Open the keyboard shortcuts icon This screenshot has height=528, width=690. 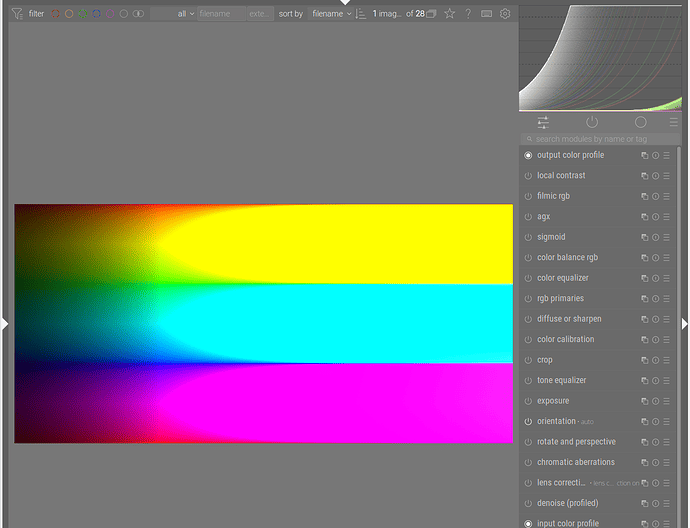coord(486,14)
